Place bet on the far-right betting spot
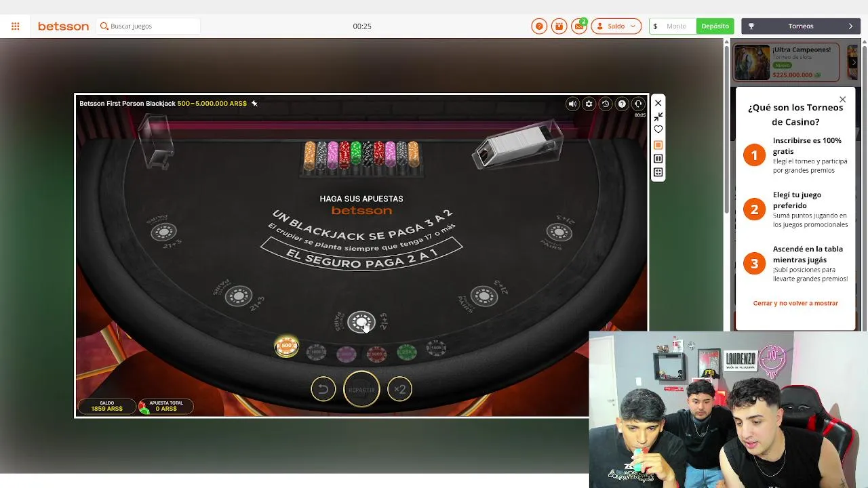Viewport: 868px width, 488px height. (x=559, y=232)
